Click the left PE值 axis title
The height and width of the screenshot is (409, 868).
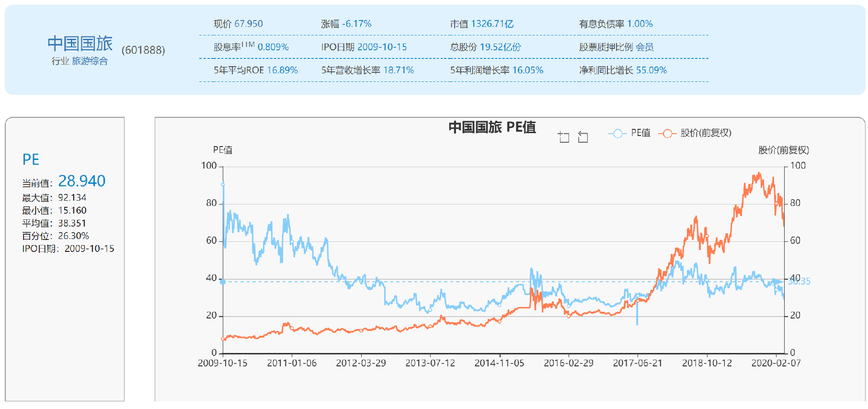coord(223,150)
